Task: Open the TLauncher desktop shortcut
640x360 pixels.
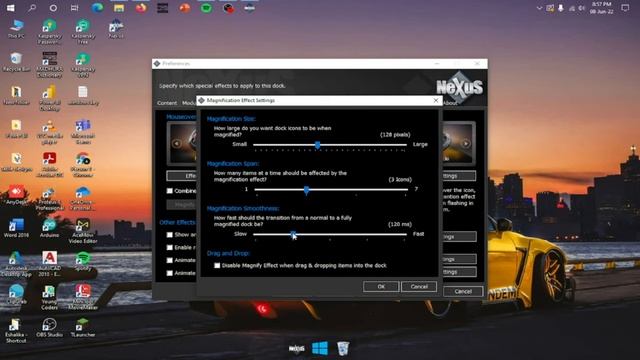Action: coord(83,328)
